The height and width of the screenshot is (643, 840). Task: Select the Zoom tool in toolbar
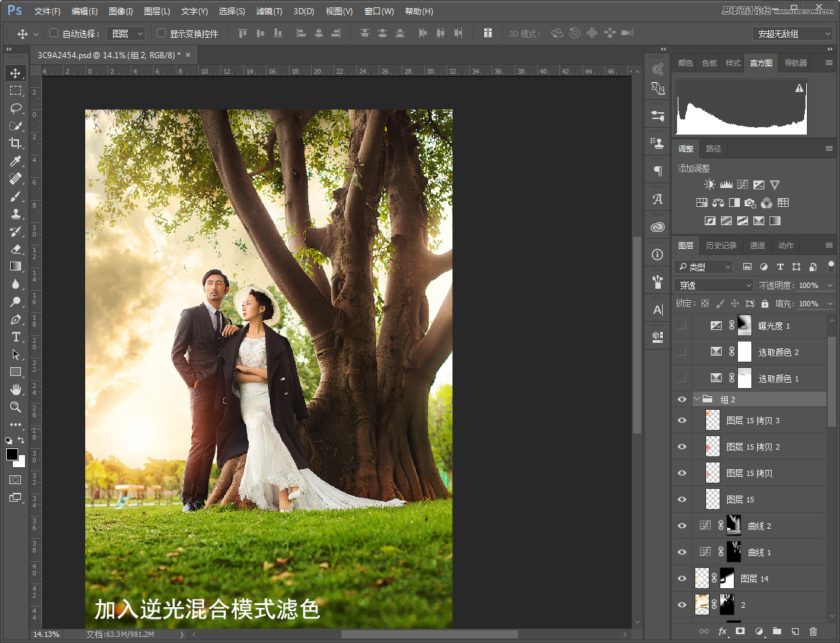16,407
